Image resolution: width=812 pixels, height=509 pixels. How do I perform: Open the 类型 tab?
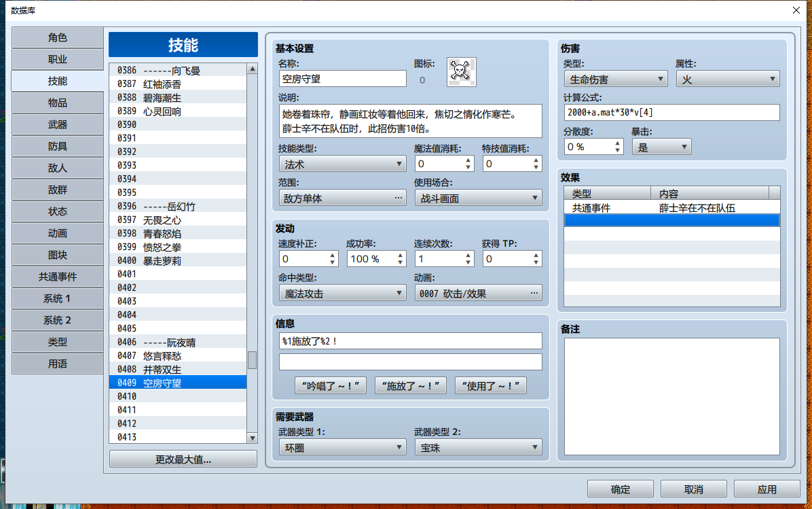pyautogui.click(x=58, y=342)
